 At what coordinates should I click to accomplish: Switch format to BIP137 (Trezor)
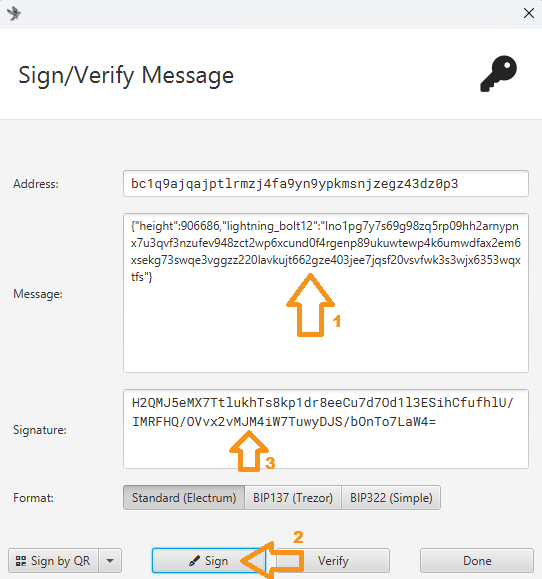tap(293, 498)
